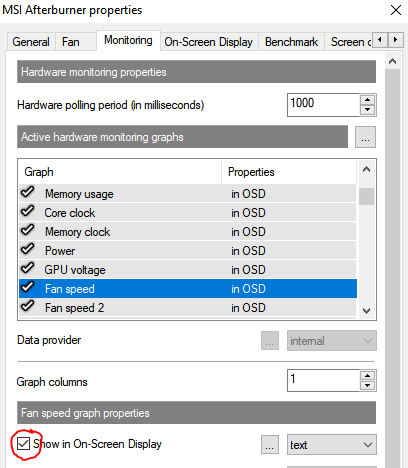The height and width of the screenshot is (468, 408).
Task: Toggle the Core clock graph checkmark
Action: coord(28,212)
